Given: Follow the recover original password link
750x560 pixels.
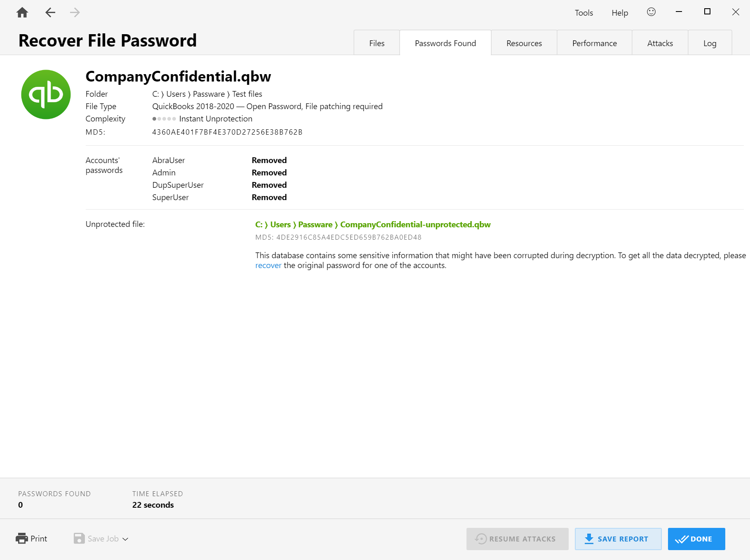Looking at the screenshot, I should (268, 266).
